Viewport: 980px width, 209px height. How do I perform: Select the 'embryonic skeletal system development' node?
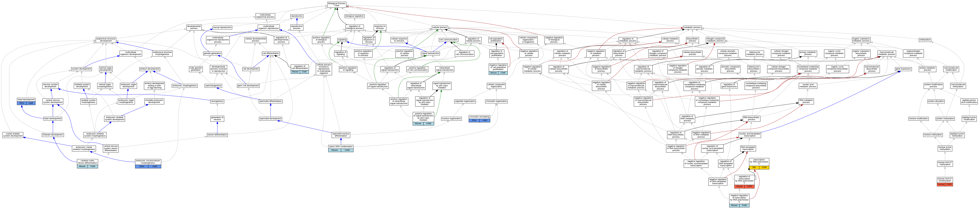pyautogui.click(x=115, y=119)
